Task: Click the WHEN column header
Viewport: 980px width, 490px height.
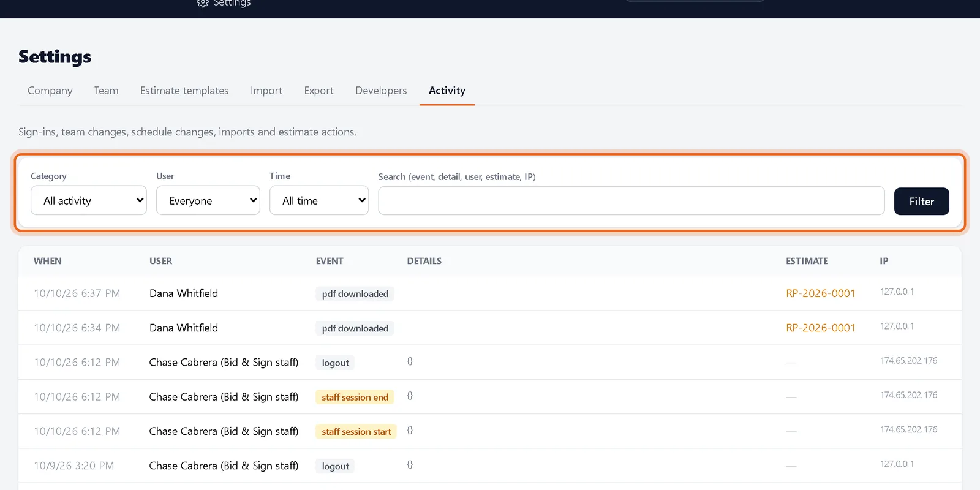Action: [x=48, y=261]
